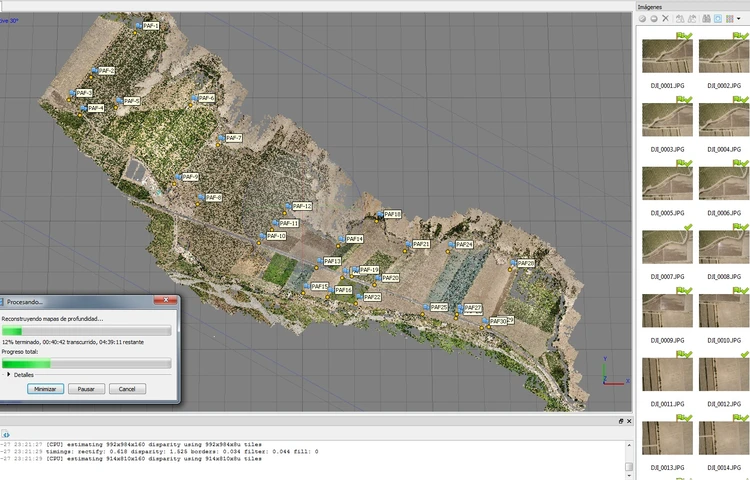The height and width of the screenshot is (480, 750).
Task: Click the second rotate image icon
Action: coord(692,19)
